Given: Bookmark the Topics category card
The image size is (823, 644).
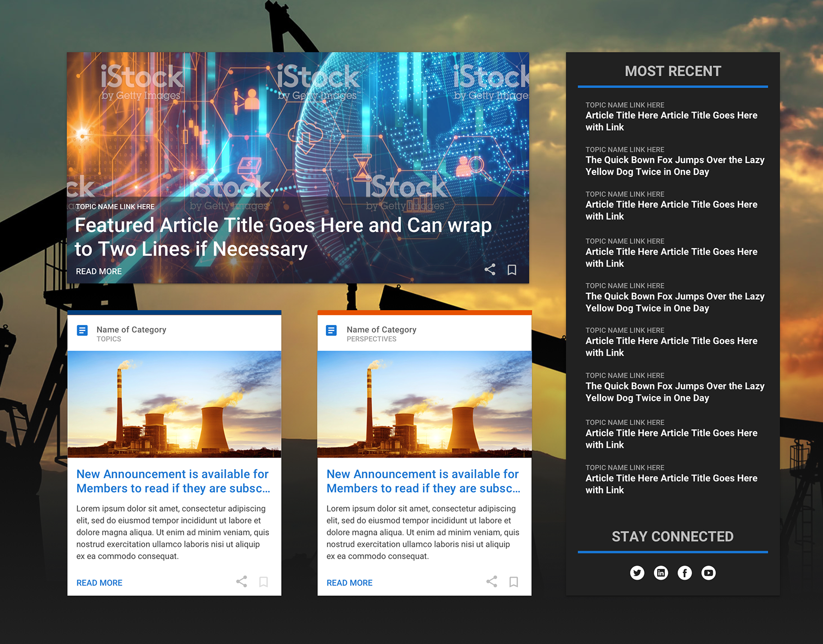Looking at the screenshot, I should click(x=263, y=582).
